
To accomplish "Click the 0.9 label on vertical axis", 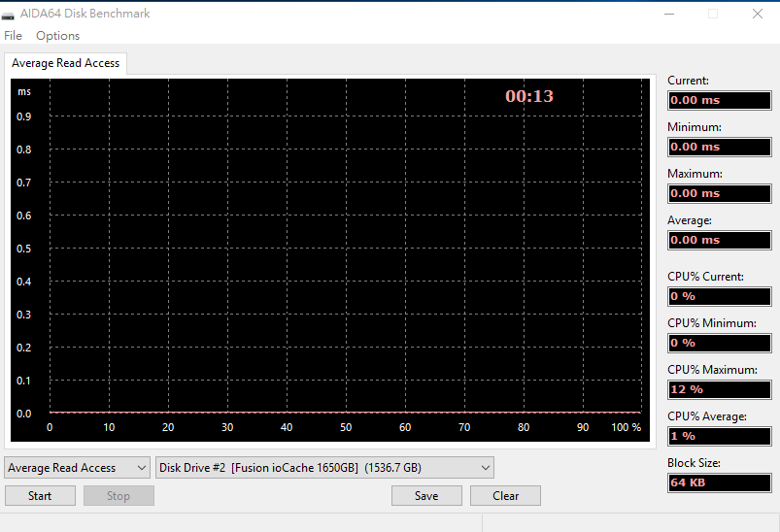I will coord(24,116).
